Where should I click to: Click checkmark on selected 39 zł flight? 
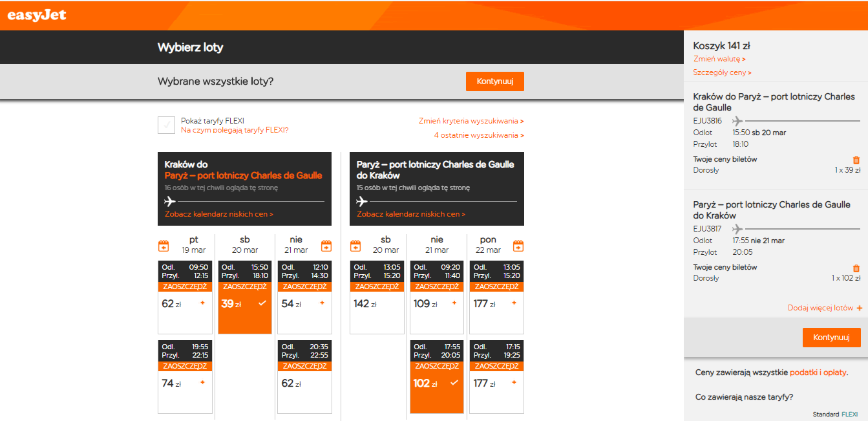pos(262,303)
